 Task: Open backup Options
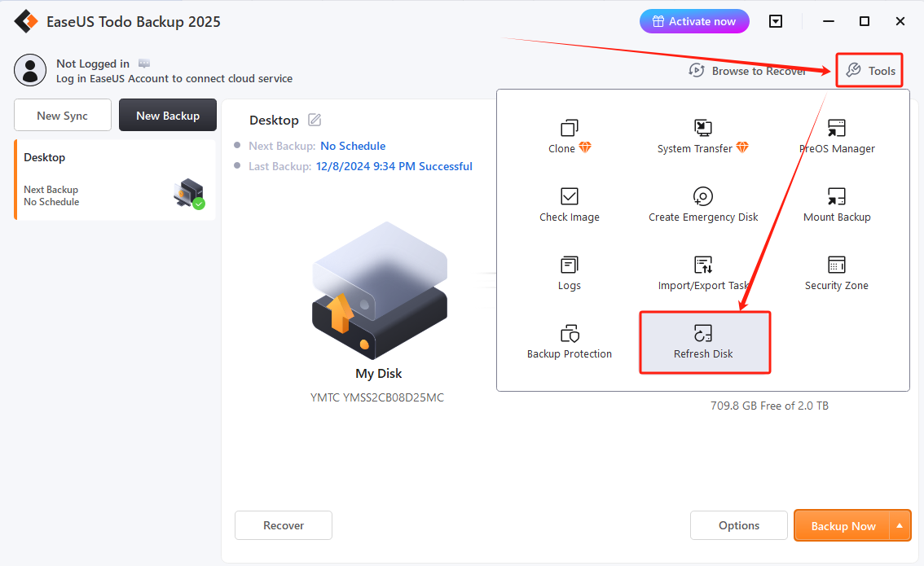point(739,525)
